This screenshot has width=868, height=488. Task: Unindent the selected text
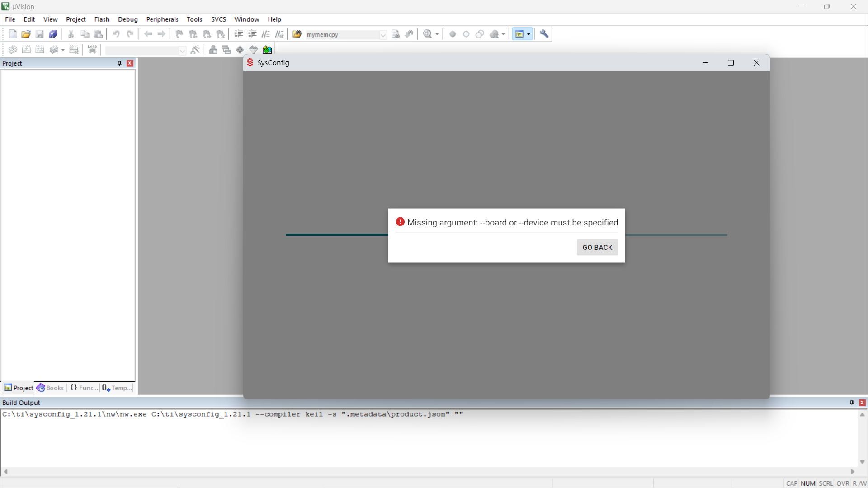tap(252, 34)
